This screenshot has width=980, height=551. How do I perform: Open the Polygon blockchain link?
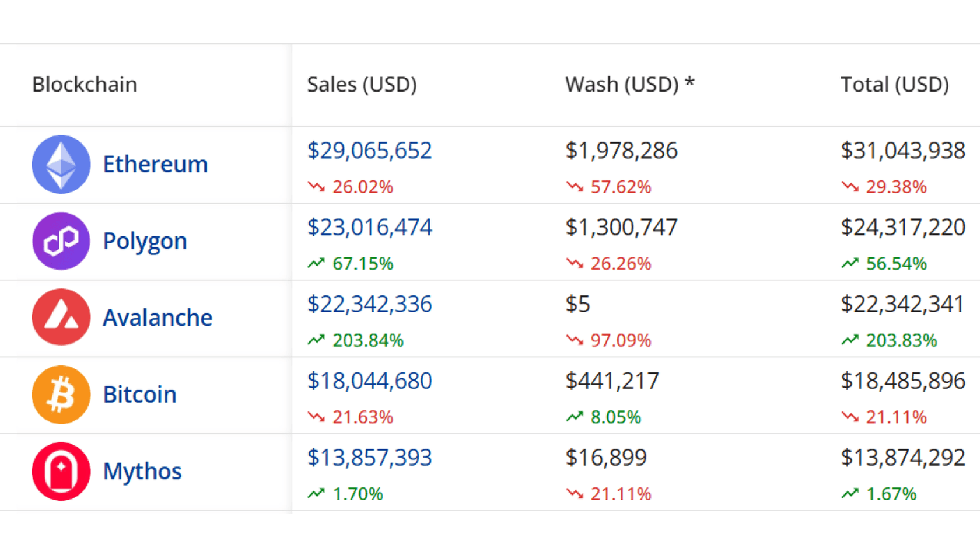pos(145,242)
